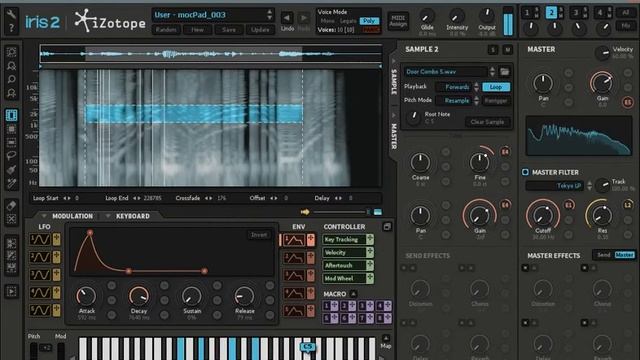Click the zoom out magnifier icon

(11, 93)
